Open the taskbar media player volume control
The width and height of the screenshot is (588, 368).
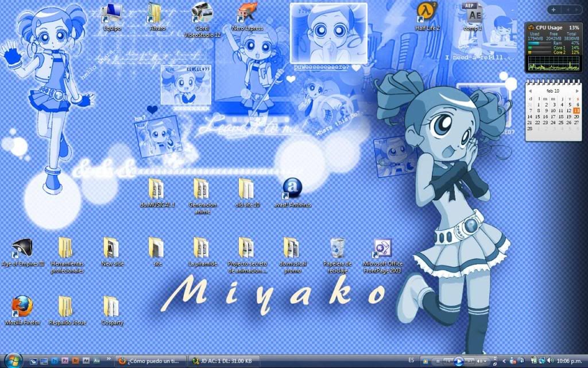click(x=481, y=361)
